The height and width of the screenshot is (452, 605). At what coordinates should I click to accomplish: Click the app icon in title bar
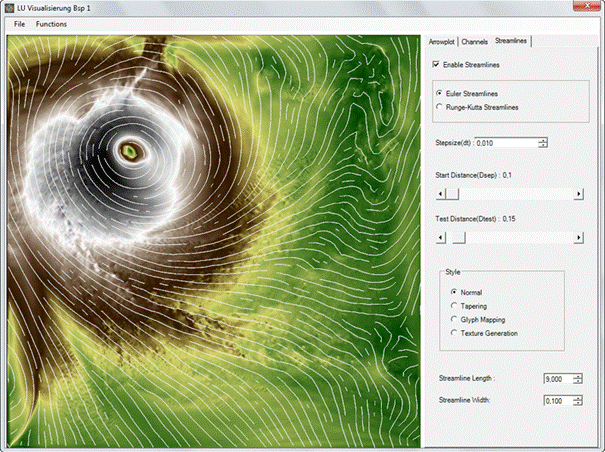pyautogui.click(x=10, y=7)
